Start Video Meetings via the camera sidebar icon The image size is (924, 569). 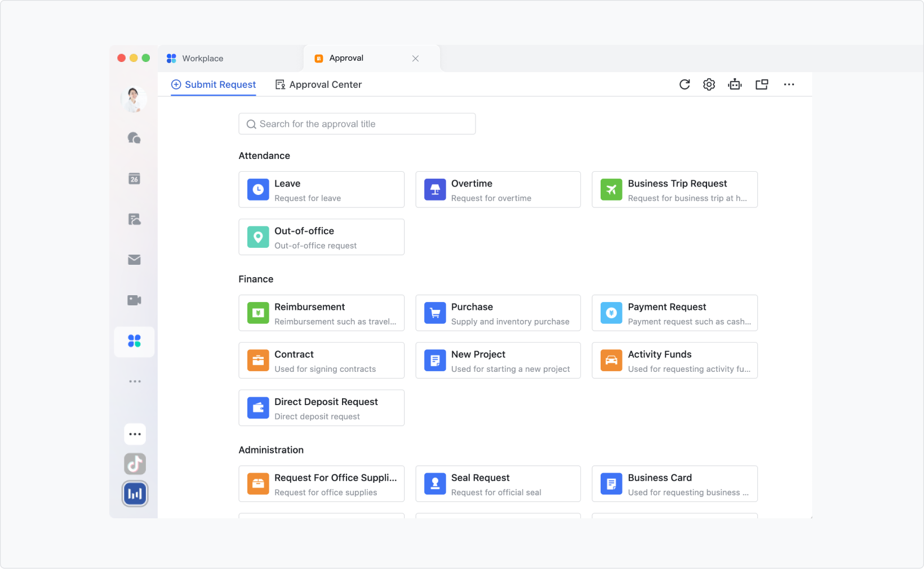tap(134, 300)
